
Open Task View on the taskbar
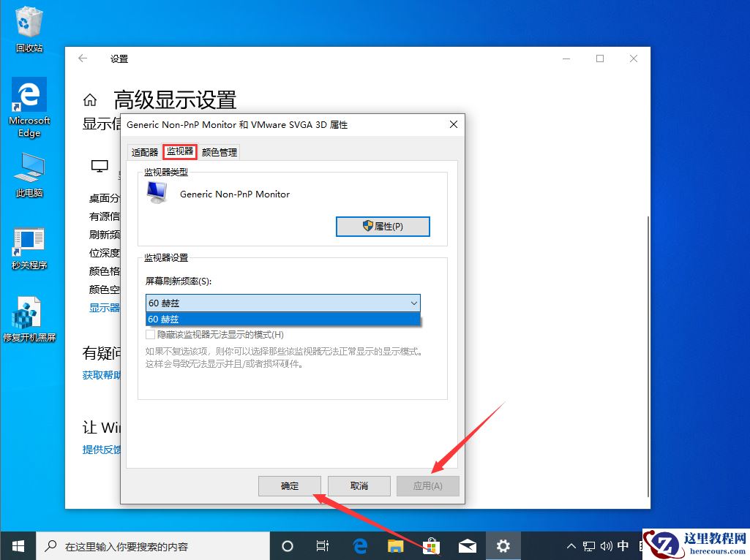coord(323,545)
